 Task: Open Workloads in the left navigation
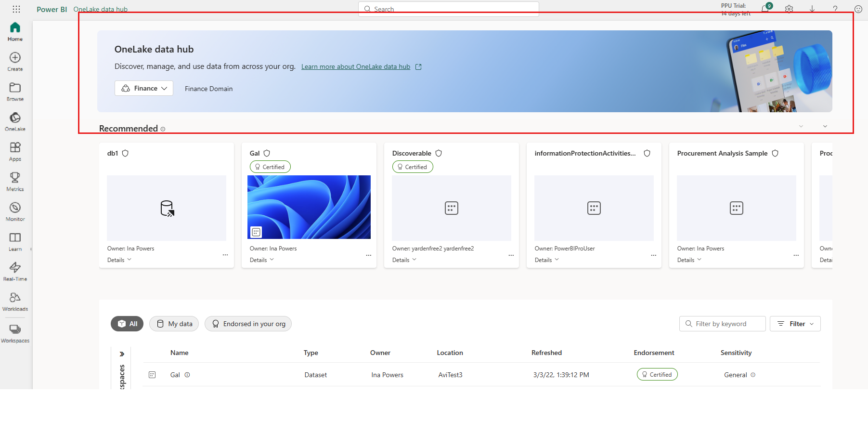point(15,302)
